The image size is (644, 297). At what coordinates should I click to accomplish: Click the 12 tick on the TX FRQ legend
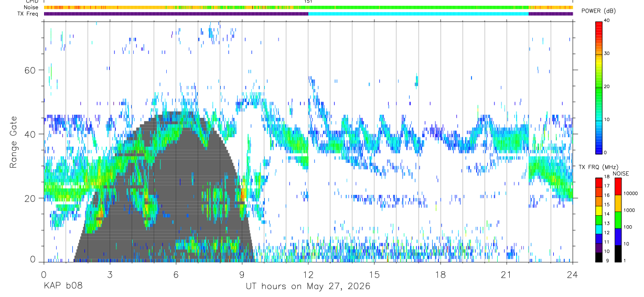point(607,233)
